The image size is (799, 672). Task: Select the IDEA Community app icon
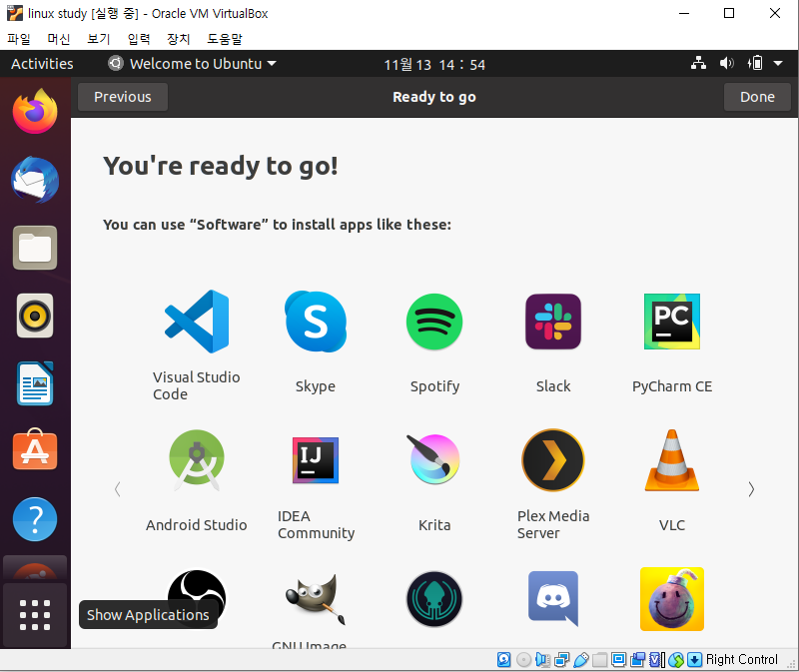point(316,460)
